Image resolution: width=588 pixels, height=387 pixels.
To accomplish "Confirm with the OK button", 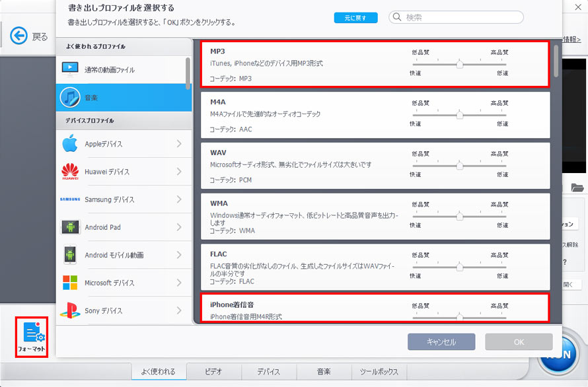I will tap(519, 341).
